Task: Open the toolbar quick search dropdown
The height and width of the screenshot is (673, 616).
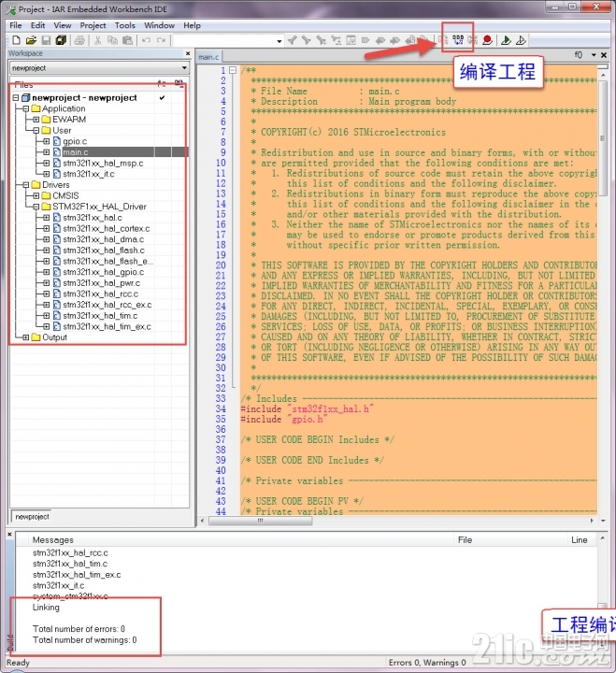Action: click(279, 41)
